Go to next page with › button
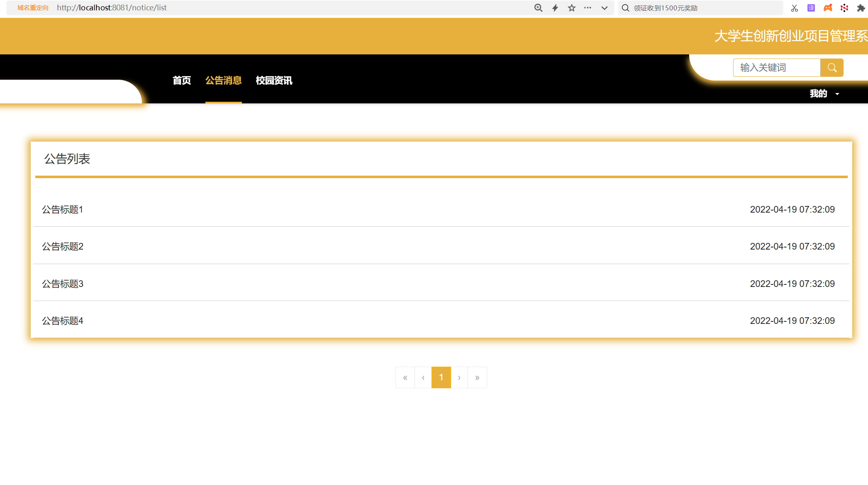868x485 pixels. click(459, 377)
